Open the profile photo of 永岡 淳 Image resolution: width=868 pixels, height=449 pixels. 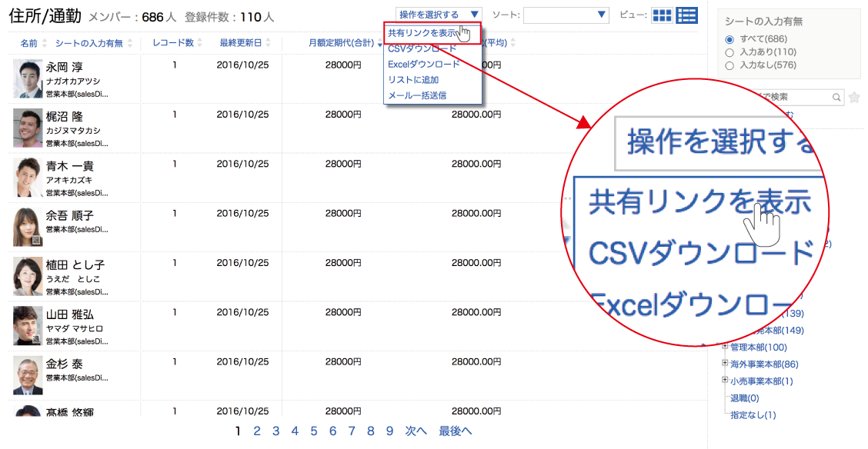28,78
